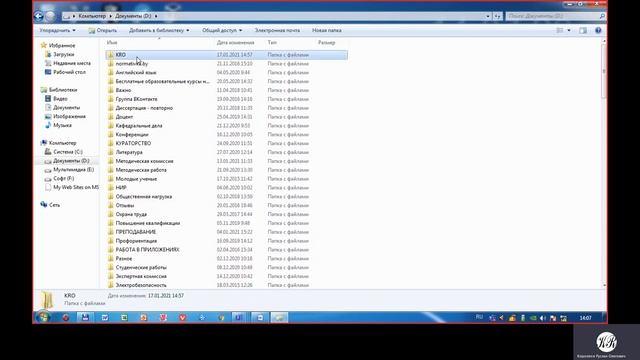Select the Молодые ученые folder
Viewport: 640px width, 360px height.
[136, 179]
